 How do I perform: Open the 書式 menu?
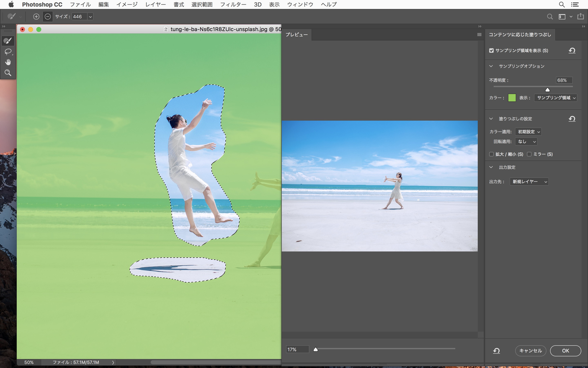[179, 4]
